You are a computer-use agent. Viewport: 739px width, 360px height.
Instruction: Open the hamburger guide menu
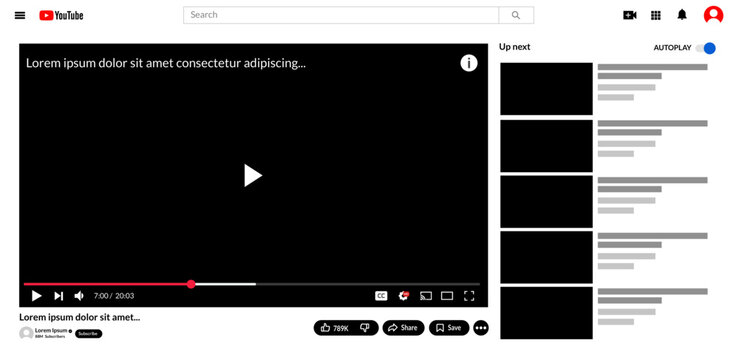point(20,15)
